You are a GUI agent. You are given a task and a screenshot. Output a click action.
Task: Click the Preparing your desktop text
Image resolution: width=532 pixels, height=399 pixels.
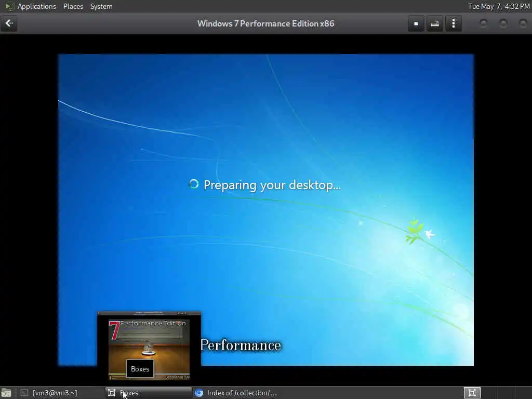click(272, 185)
